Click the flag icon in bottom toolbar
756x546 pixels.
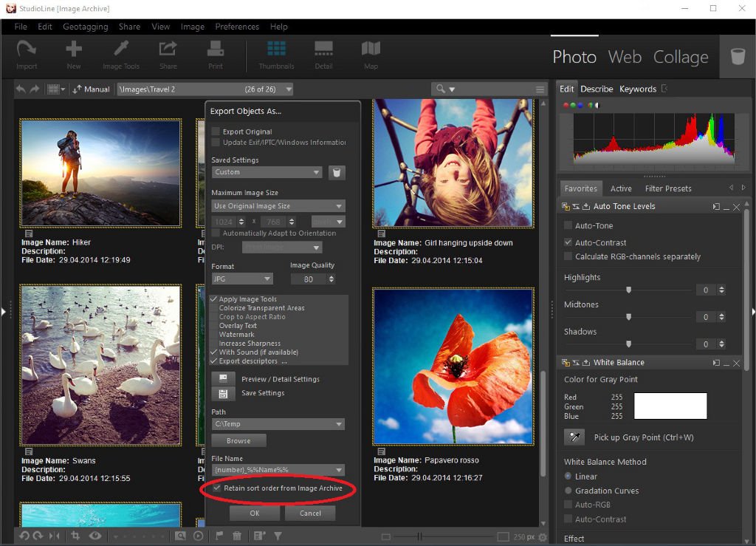point(219,536)
